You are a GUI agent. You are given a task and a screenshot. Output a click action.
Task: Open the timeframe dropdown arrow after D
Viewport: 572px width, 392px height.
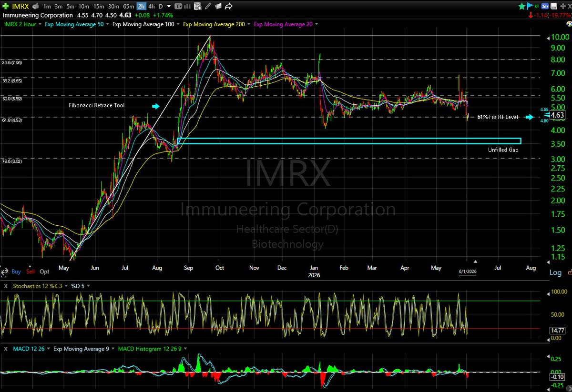pos(169,7)
